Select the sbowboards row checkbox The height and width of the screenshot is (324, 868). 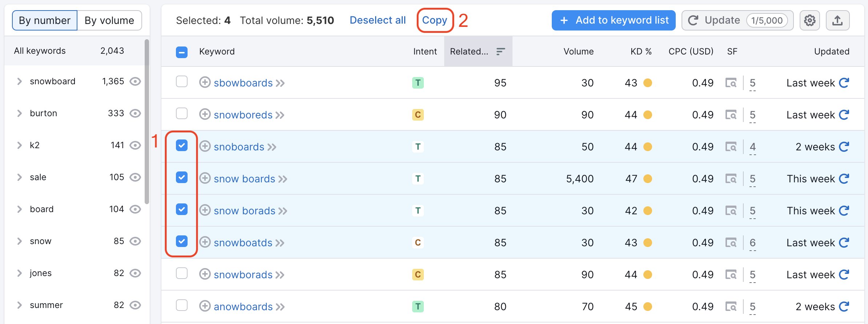pyautogui.click(x=182, y=82)
